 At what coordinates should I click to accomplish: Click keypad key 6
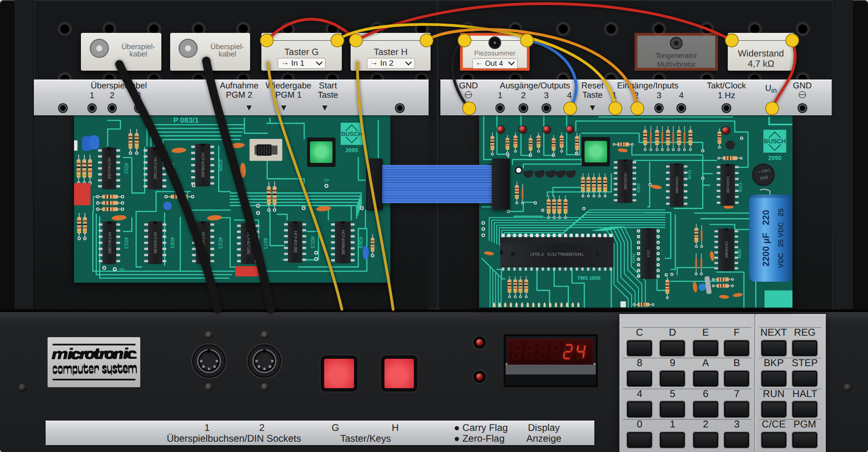pyautogui.click(x=705, y=409)
